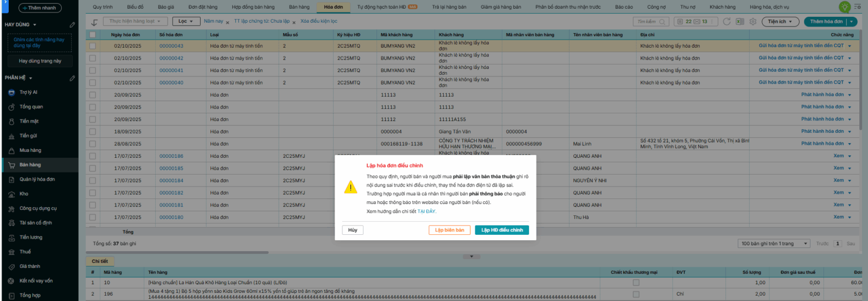Switch to the Báo giá tab
The image size is (868, 301).
pyautogui.click(x=166, y=7)
